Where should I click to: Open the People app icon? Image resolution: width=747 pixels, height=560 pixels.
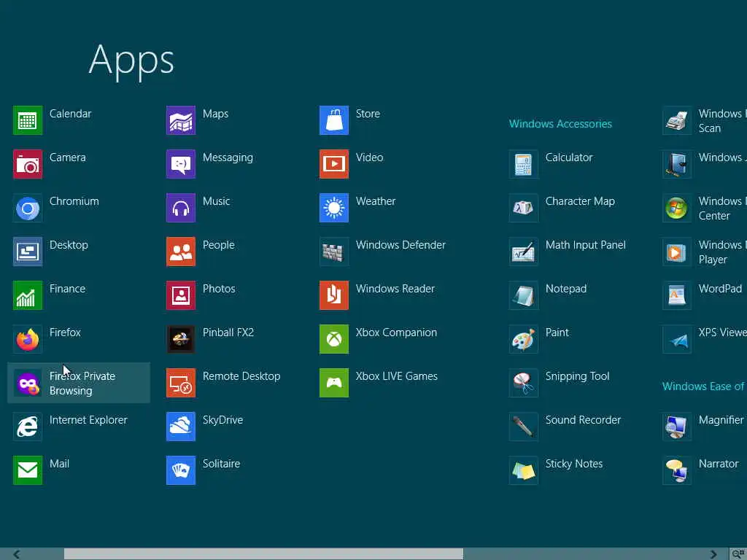(x=181, y=252)
